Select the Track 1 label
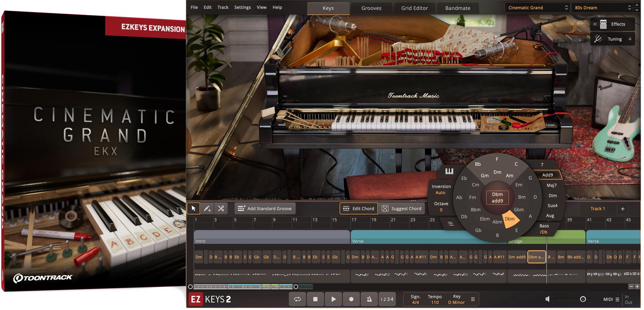 pos(597,209)
